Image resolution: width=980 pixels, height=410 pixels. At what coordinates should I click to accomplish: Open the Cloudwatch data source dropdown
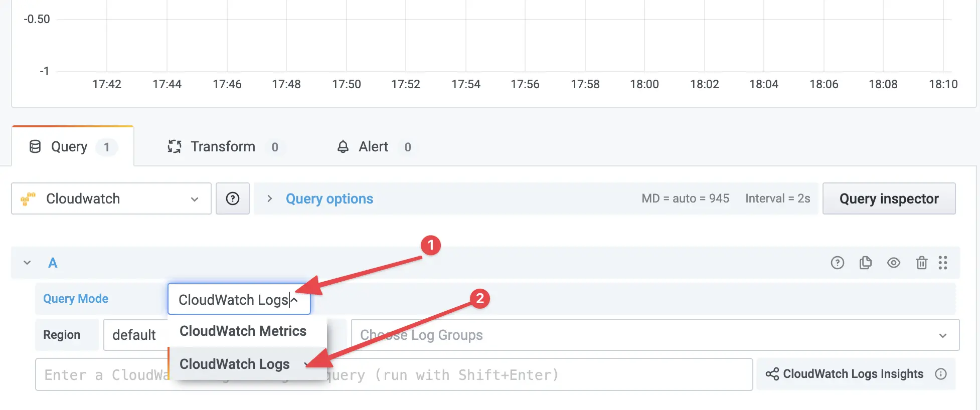tap(111, 198)
